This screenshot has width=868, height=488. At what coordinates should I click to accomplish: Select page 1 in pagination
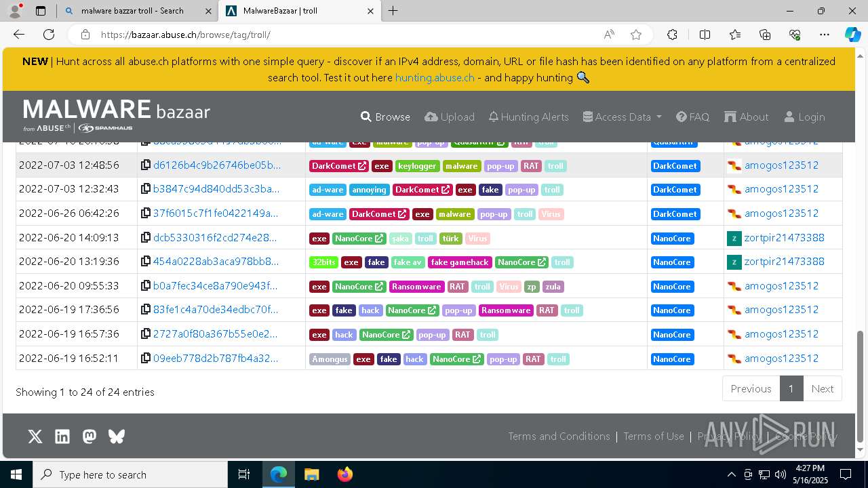tap(791, 388)
